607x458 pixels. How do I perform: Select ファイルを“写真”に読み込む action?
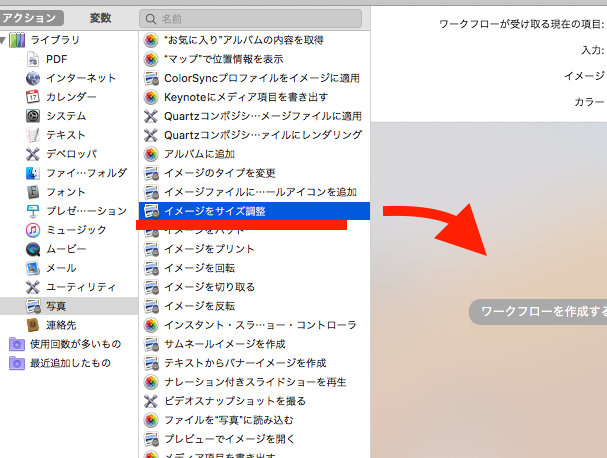point(254,420)
